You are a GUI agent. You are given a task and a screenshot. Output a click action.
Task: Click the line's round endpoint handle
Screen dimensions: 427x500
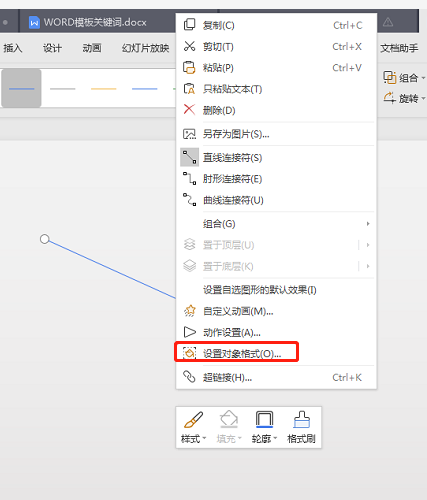45,239
